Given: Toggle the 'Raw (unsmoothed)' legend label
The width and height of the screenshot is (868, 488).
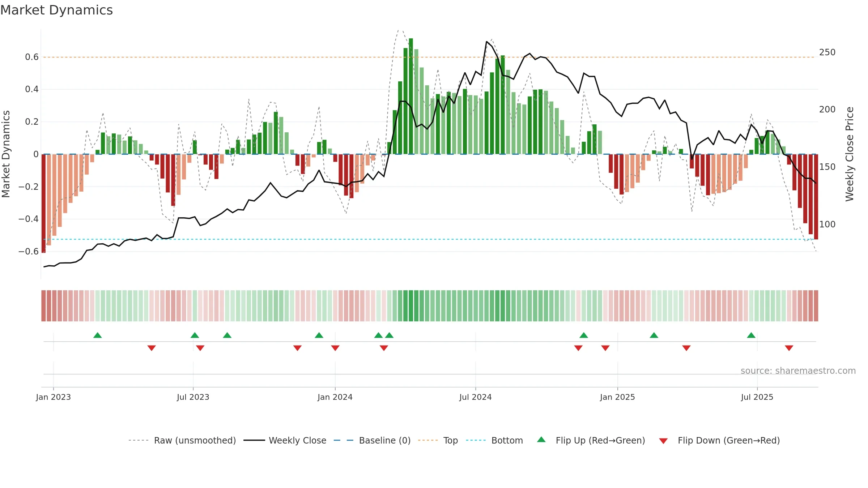Looking at the screenshot, I should tap(195, 440).
